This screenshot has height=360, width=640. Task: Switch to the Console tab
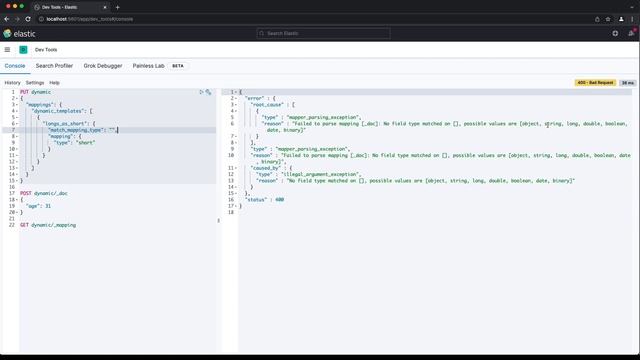[x=15, y=66]
